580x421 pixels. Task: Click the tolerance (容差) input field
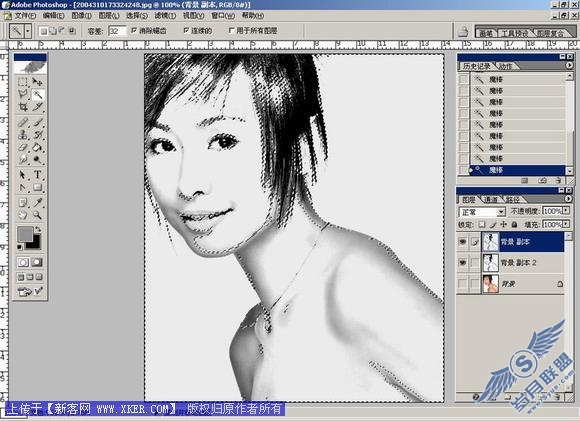coord(117,31)
